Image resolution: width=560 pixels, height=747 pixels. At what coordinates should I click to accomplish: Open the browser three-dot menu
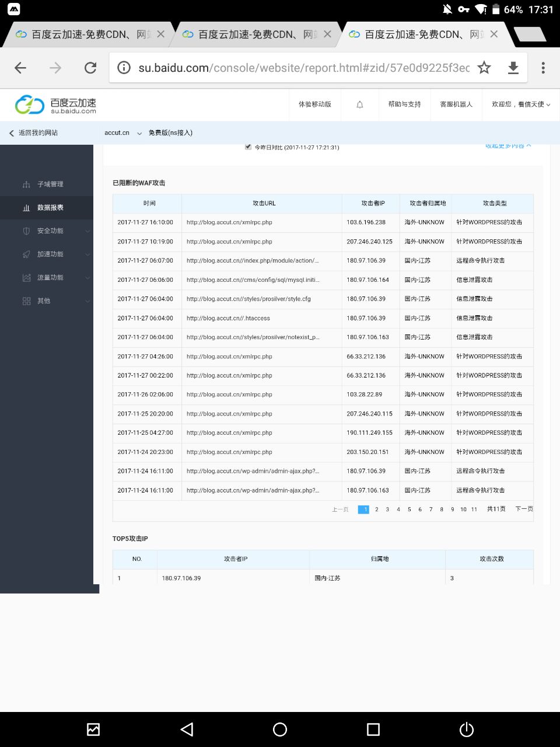point(543,68)
